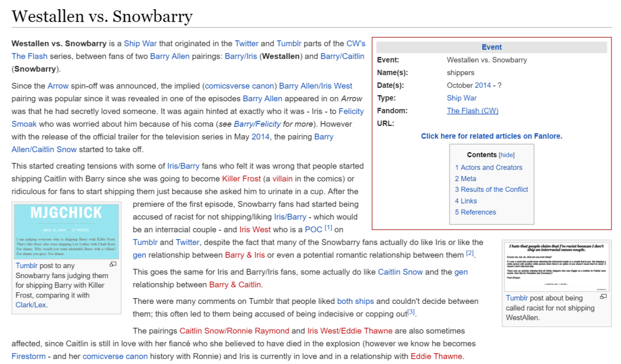Jump to footnote reference [2]
621x364 pixels.
coord(470,252)
